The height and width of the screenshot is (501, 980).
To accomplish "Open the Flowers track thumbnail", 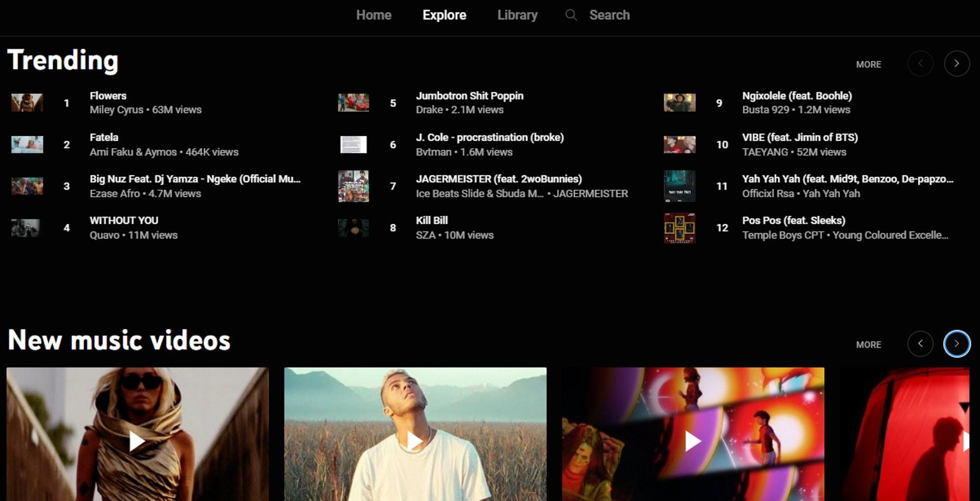I will [27, 103].
